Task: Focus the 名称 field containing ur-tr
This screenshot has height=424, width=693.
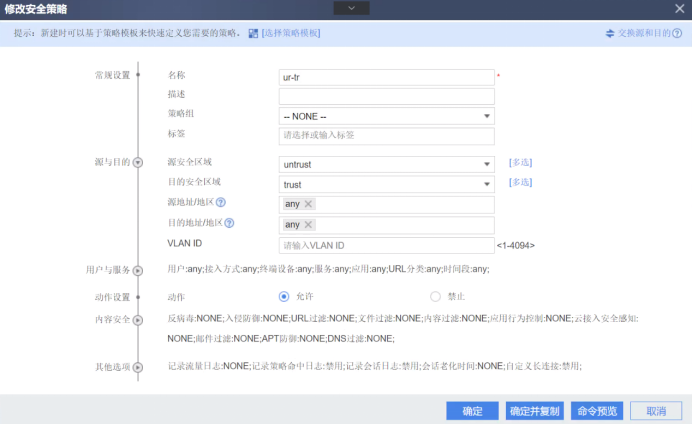Action: pyautogui.click(x=386, y=77)
